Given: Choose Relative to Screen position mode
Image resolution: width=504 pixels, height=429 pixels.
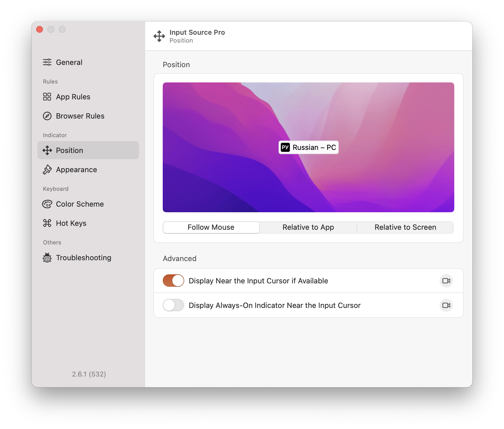Looking at the screenshot, I should tap(405, 227).
